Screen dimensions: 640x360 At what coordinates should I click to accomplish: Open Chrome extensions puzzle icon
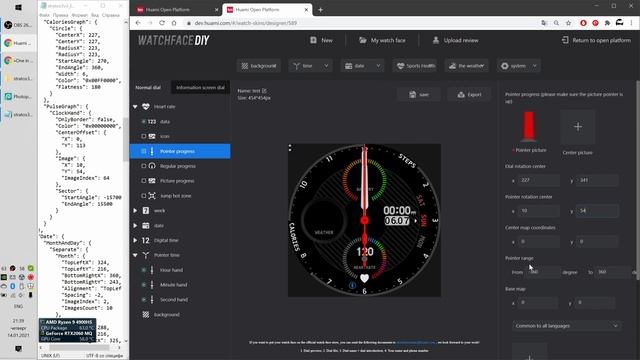click(x=607, y=23)
